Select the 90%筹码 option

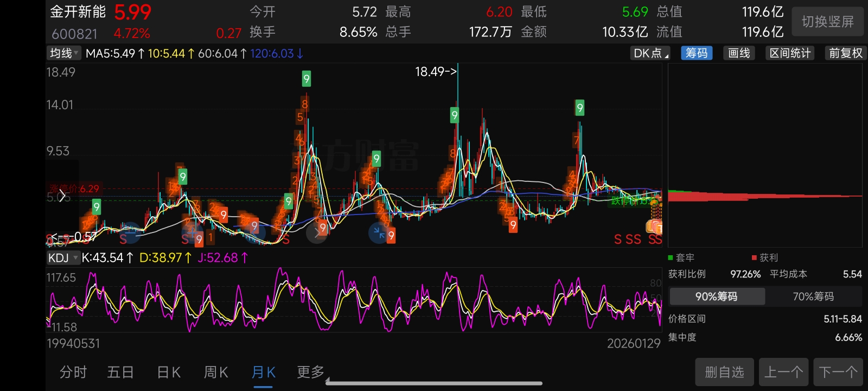pos(717,297)
